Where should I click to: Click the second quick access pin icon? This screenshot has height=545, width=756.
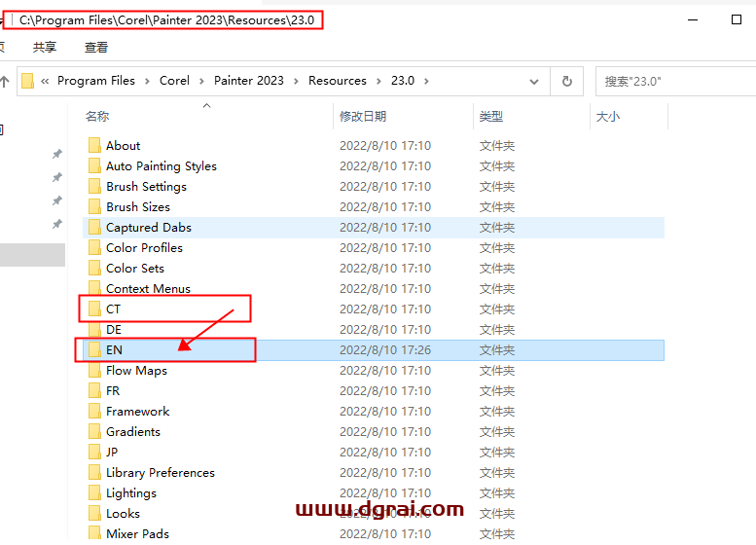click(56, 177)
